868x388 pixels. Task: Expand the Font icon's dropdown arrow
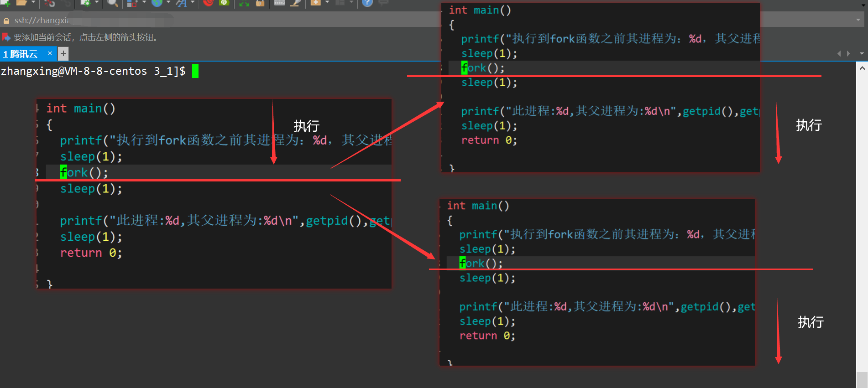(193, 2)
